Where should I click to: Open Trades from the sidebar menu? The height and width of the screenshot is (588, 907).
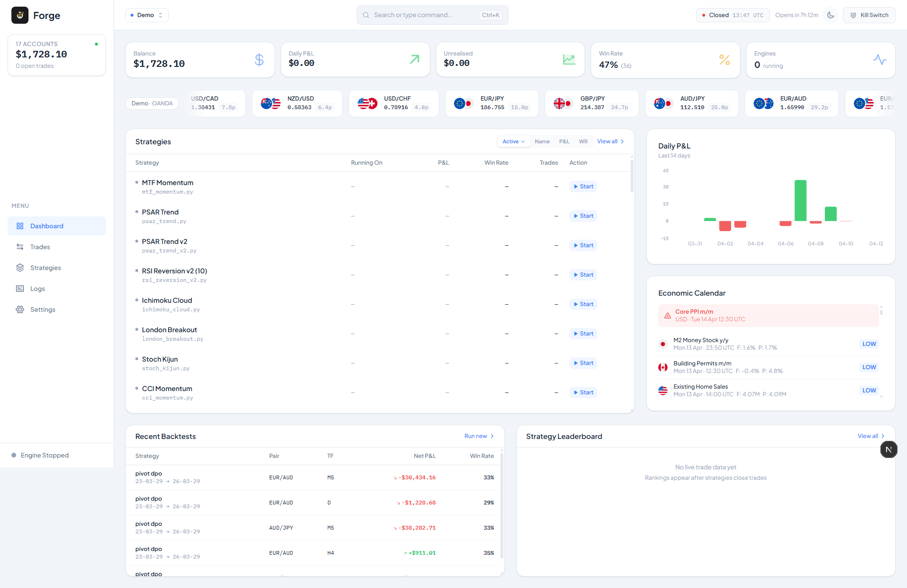coord(40,247)
